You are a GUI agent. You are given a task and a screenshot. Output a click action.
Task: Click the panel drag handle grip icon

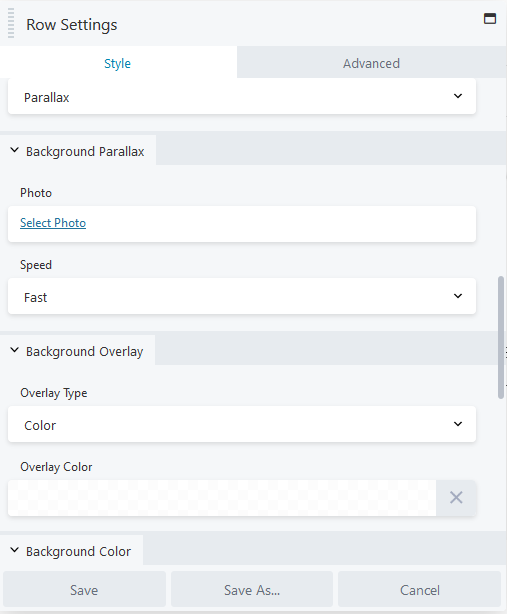click(x=11, y=23)
